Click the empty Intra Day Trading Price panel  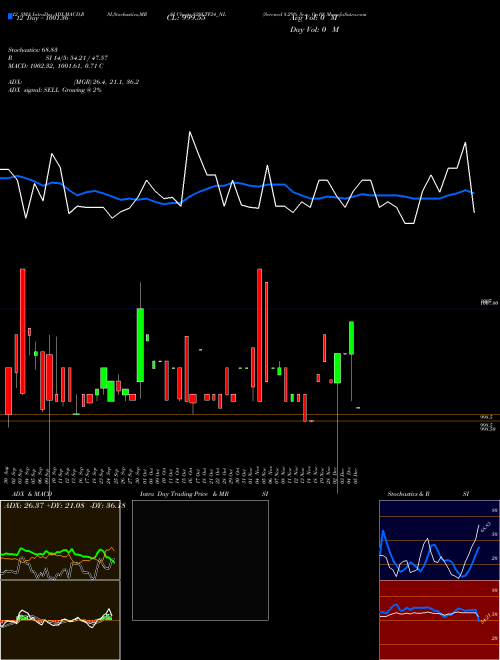[x=200, y=560]
